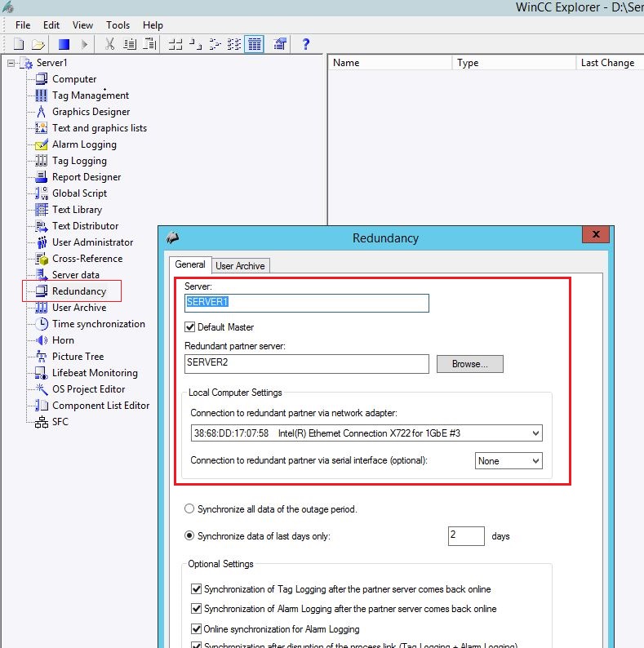The height and width of the screenshot is (648, 644).
Task: Switch to List view icon
Action: 215,44
